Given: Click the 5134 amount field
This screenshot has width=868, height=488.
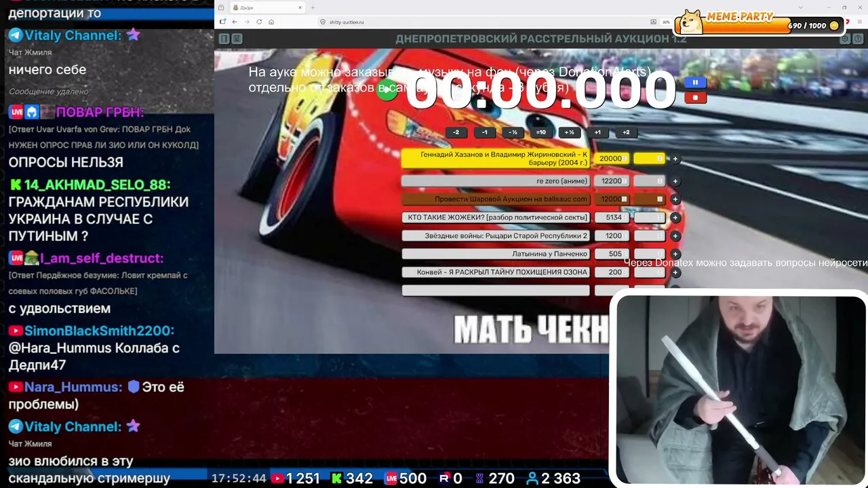Looking at the screenshot, I should click(x=612, y=218).
